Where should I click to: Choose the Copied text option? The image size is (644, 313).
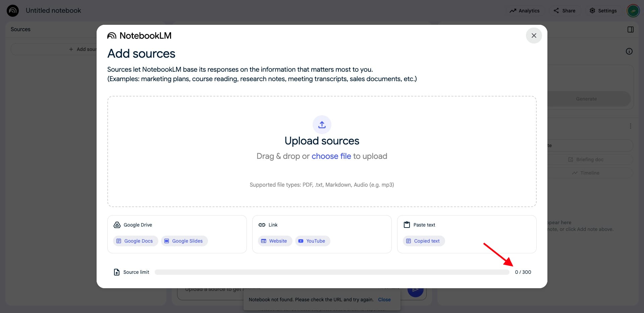pyautogui.click(x=424, y=241)
